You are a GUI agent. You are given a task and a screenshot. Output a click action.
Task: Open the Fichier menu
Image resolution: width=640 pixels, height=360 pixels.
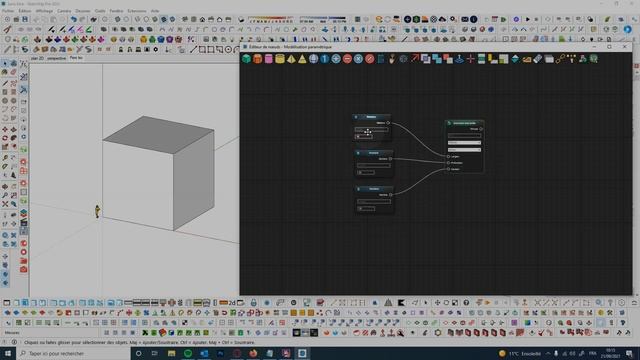tap(8, 11)
